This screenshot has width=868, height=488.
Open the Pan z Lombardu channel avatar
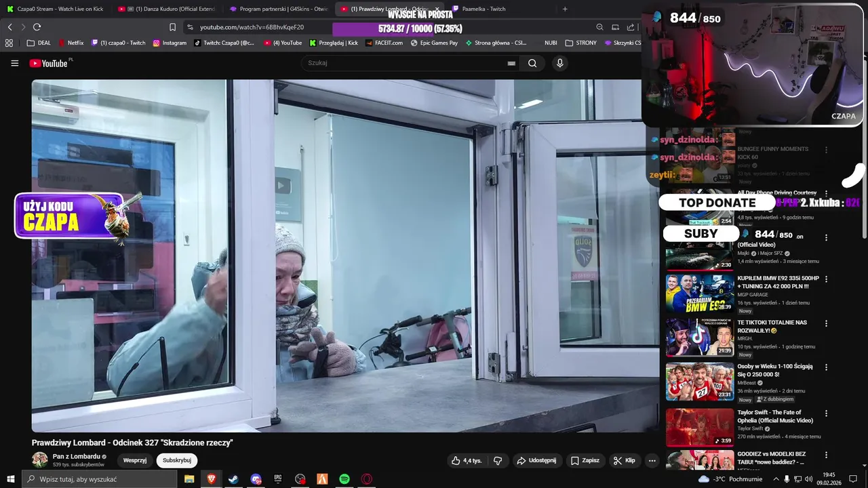40,460
